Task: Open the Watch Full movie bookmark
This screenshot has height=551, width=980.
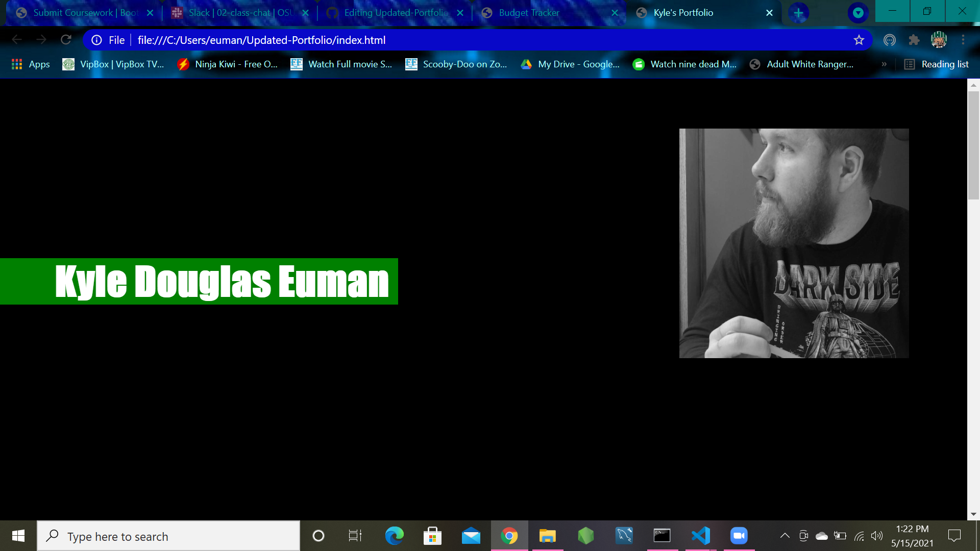Action: pyautogui.click(x=341, y=64)
